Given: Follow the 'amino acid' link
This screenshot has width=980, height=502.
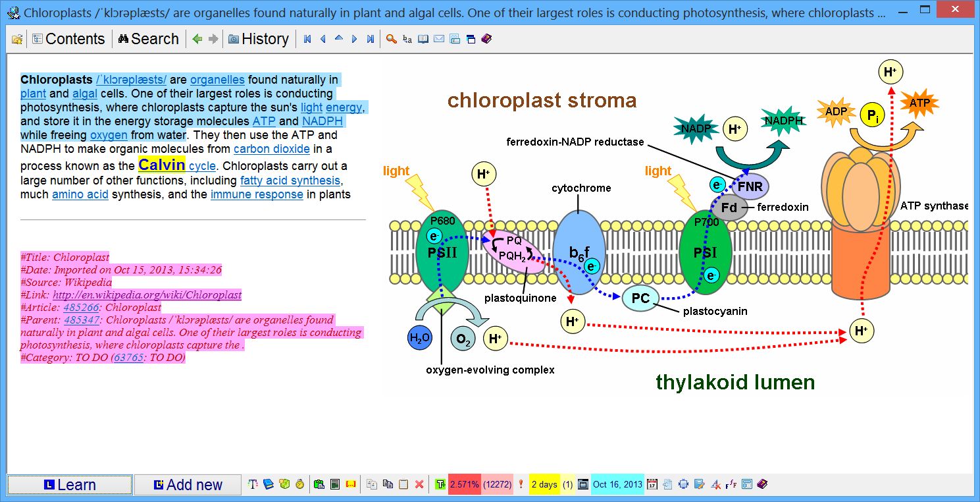Looking at the screenshot, I should click(x=80, y=194).
